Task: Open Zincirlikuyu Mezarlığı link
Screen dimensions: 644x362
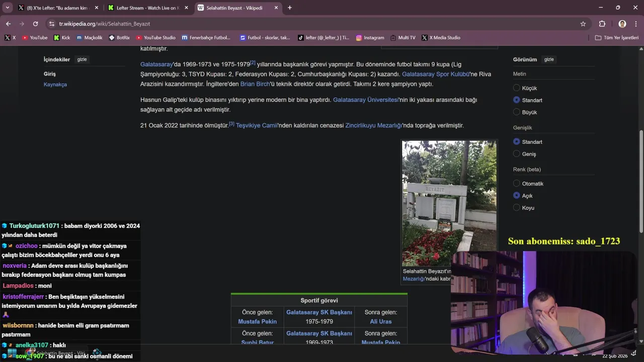Action: [x=374, y=125]
